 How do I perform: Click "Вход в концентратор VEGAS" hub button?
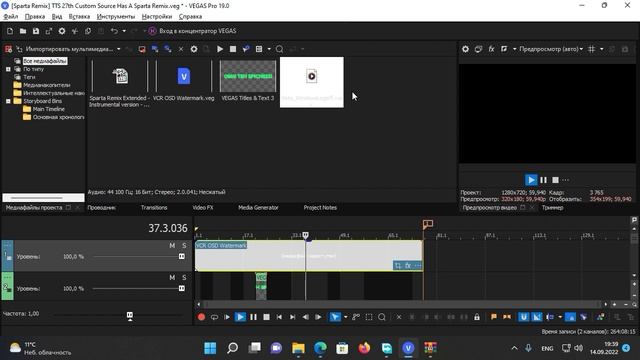(192, 31)
